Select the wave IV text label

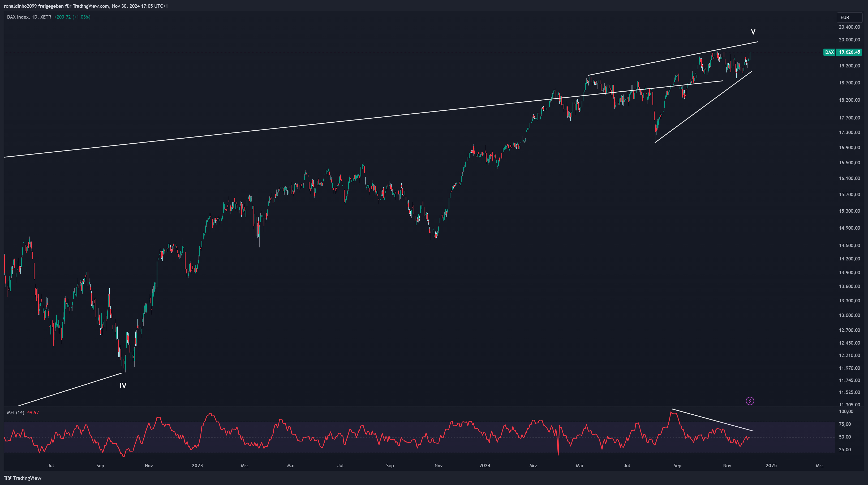click(x=123, y=385)
